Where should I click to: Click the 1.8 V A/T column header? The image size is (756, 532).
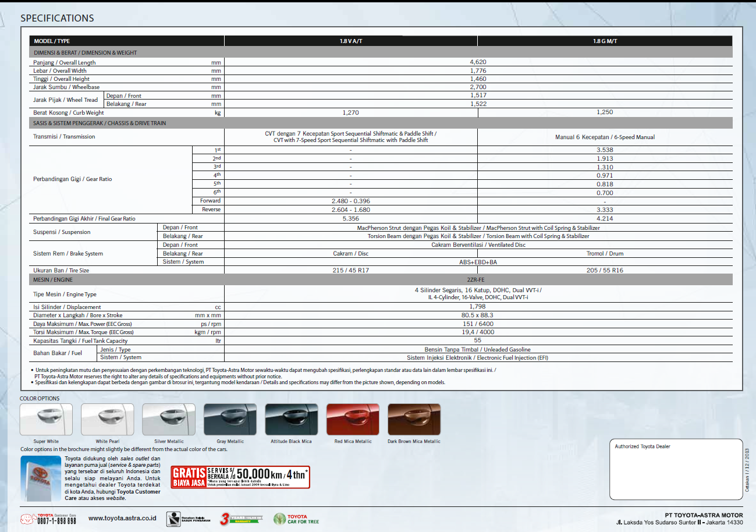[351, 41]
